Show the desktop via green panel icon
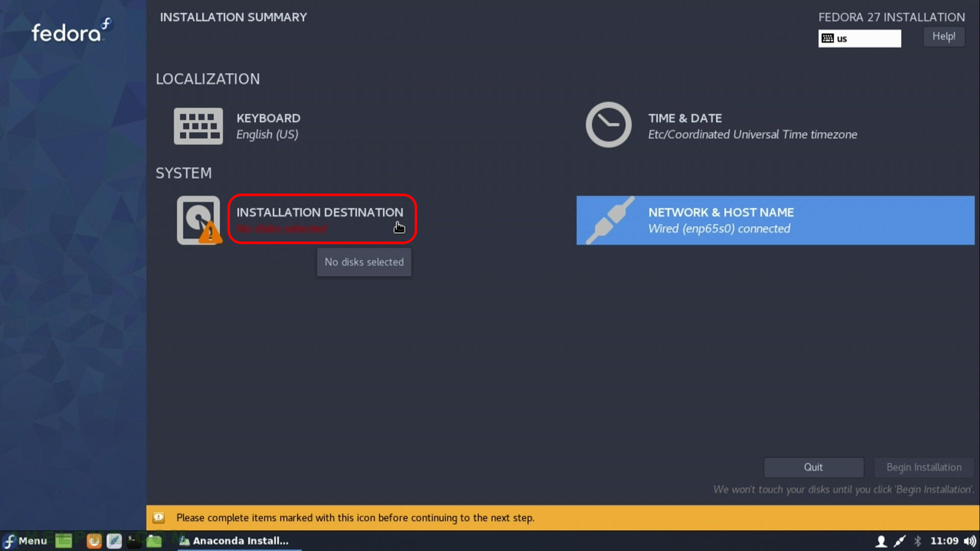Viewport: 980px width, 551px height. click(64, 541)
